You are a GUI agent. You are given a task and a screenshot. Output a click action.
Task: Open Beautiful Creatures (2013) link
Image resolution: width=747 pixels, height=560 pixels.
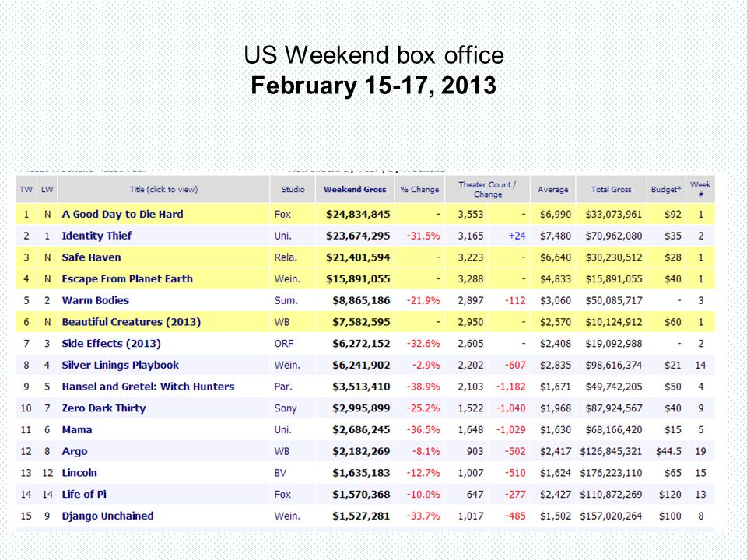point(132,322)
